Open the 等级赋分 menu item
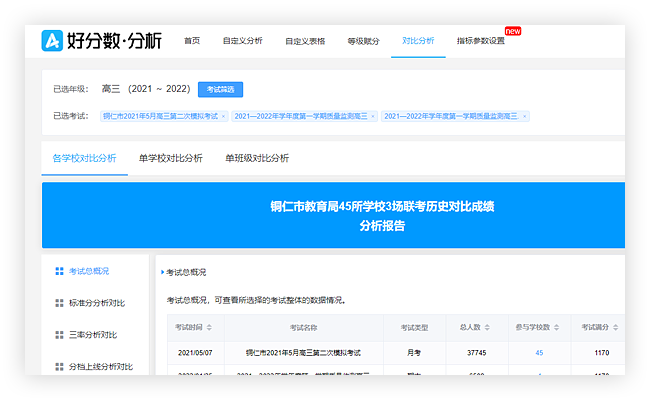 (363, 41)
